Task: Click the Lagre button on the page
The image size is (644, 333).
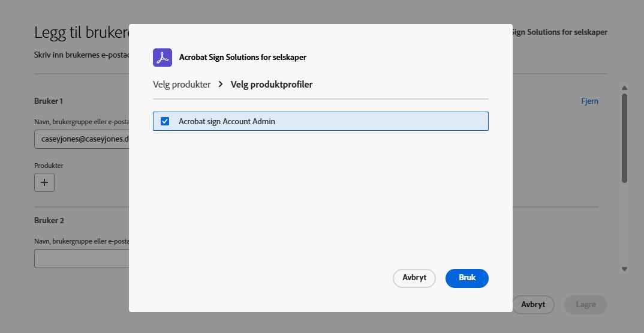Action: [x=585, y=304]
